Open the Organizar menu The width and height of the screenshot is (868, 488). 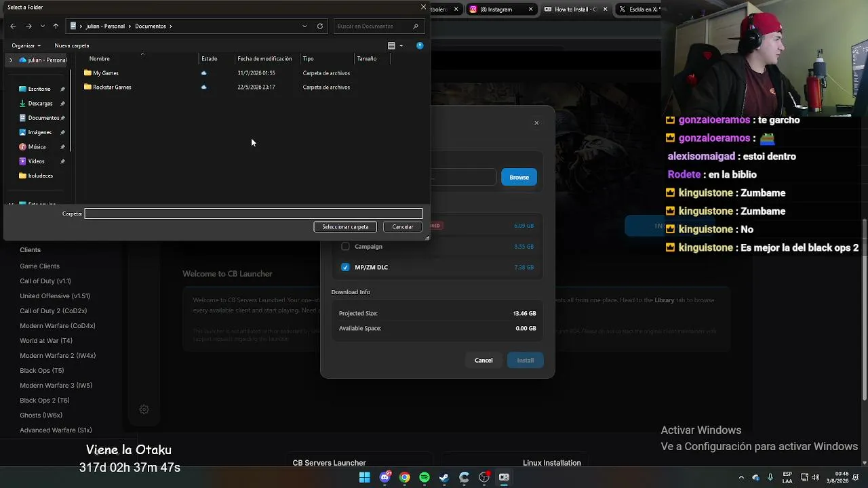pos(26,45)
